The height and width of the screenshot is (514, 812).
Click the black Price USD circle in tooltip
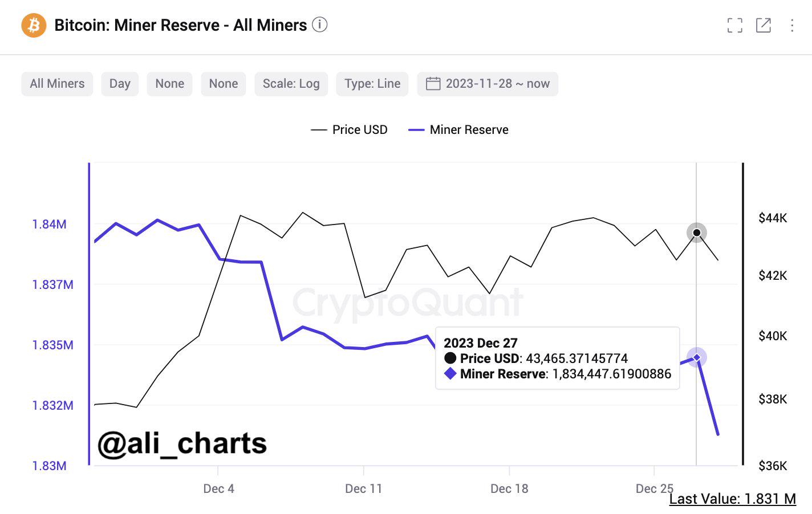click(452, 358)
